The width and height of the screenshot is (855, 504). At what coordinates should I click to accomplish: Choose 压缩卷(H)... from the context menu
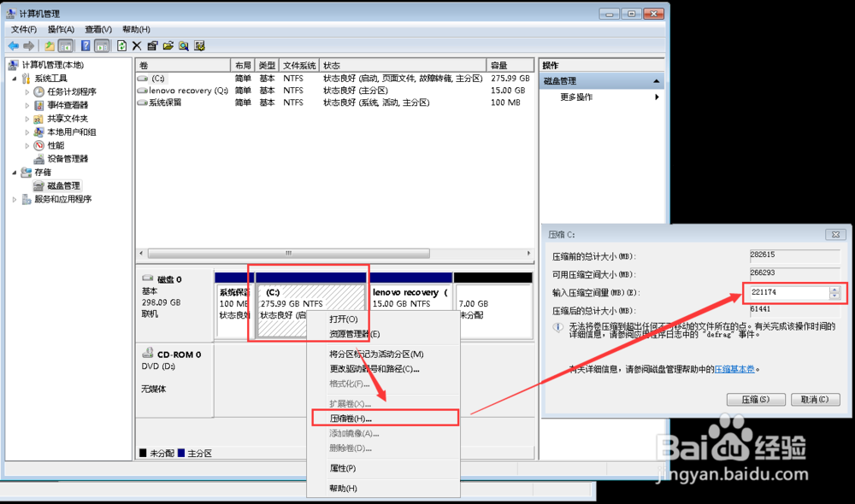pos(385,418)
